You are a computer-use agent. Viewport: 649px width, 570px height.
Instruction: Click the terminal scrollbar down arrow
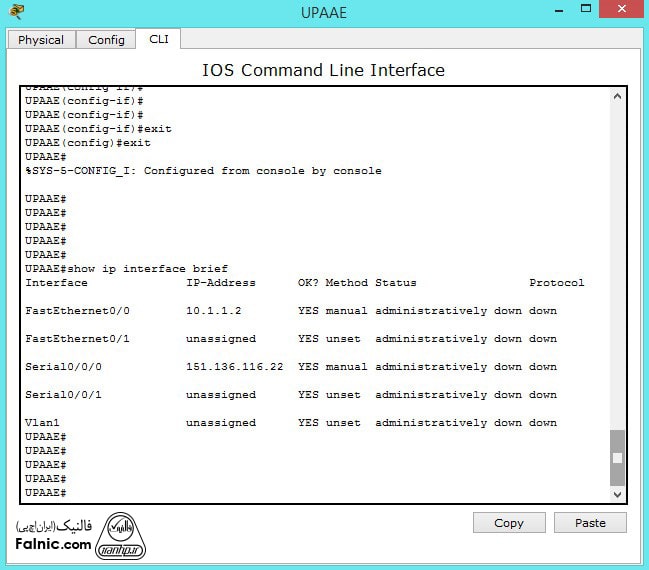pyautogui.click(x=617, y=494)
